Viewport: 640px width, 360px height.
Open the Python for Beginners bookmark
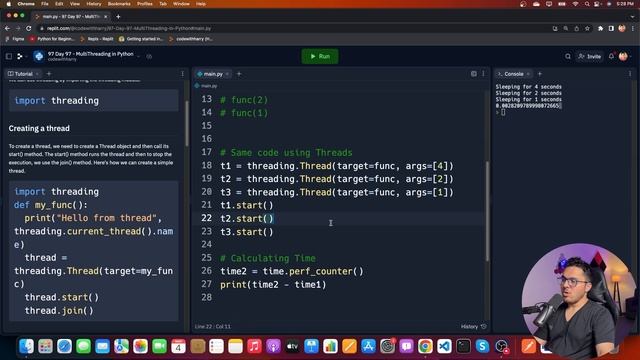click(53, 39)
